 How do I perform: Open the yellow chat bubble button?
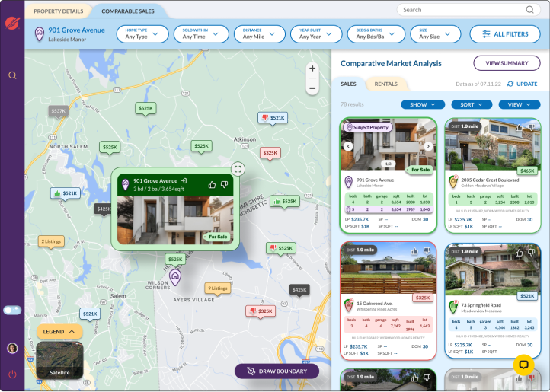[523, 365]
